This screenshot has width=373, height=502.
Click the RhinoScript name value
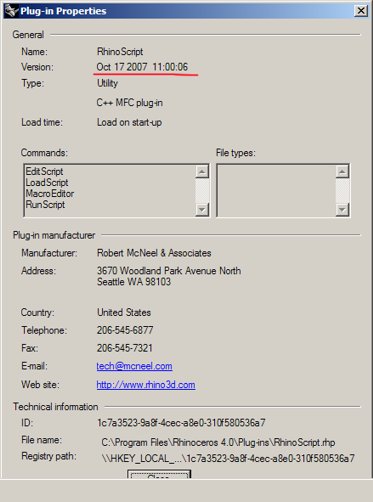[x=120, y=52]
